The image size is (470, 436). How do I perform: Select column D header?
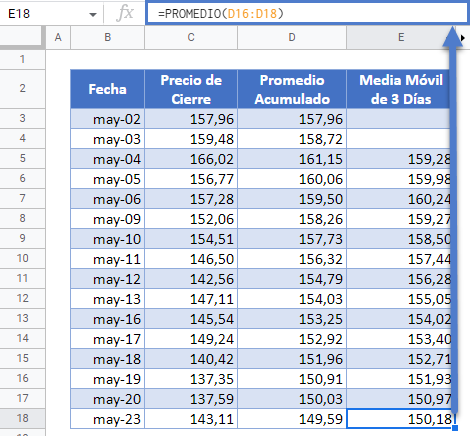(x=292, y=37)
